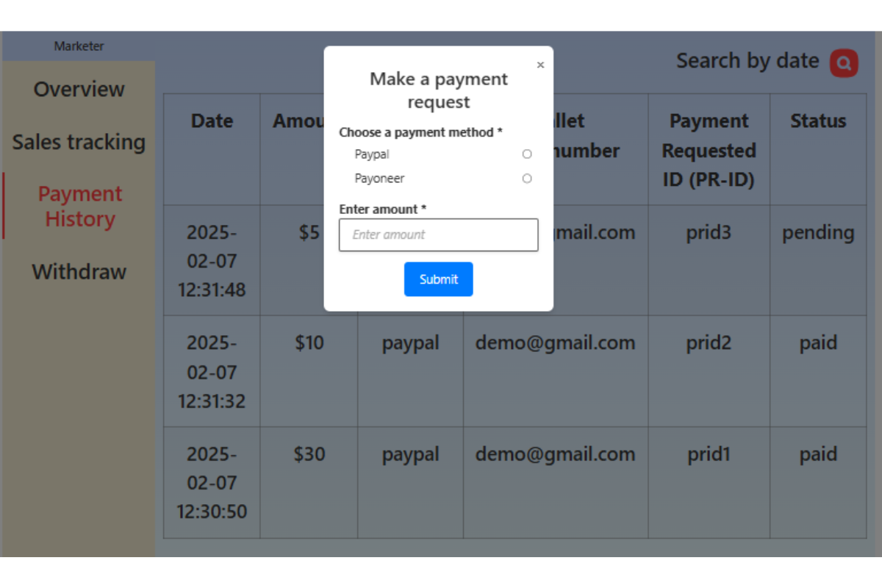
Task: Click the Payment Requested ID column header
Action: tap(709, 150)
